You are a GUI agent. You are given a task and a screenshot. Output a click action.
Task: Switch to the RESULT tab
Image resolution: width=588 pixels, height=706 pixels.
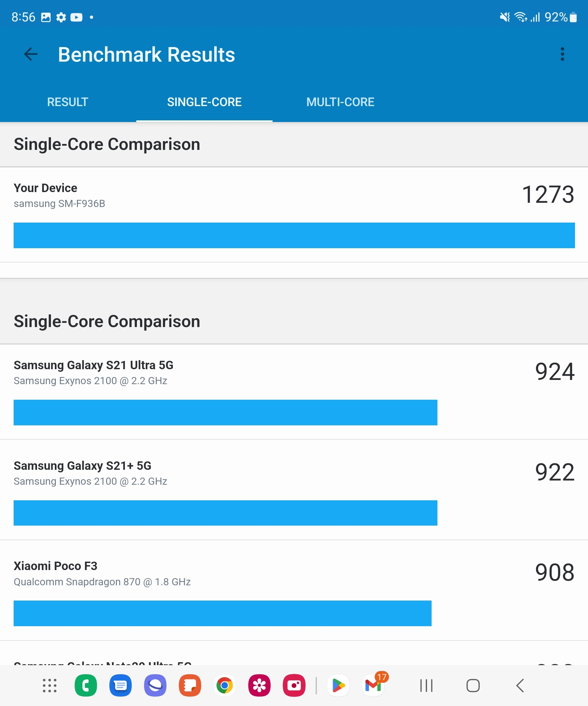pyautogui.click(x=67, y=102)
